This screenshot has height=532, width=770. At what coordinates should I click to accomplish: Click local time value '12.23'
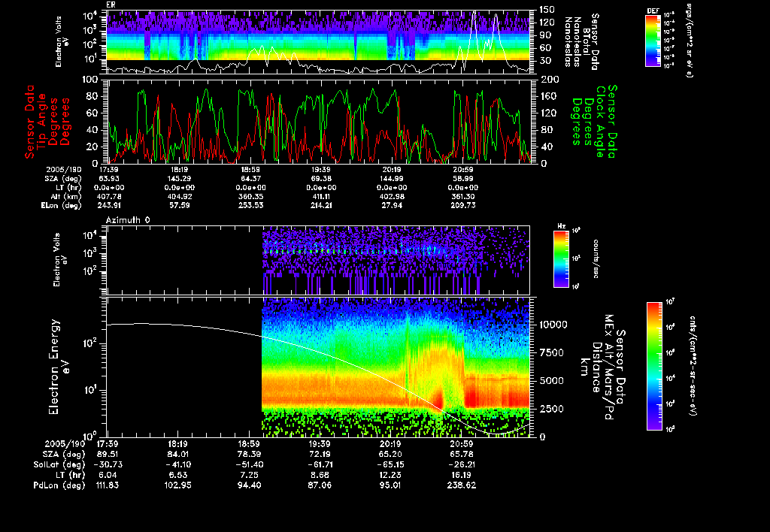tap(390, 475)
